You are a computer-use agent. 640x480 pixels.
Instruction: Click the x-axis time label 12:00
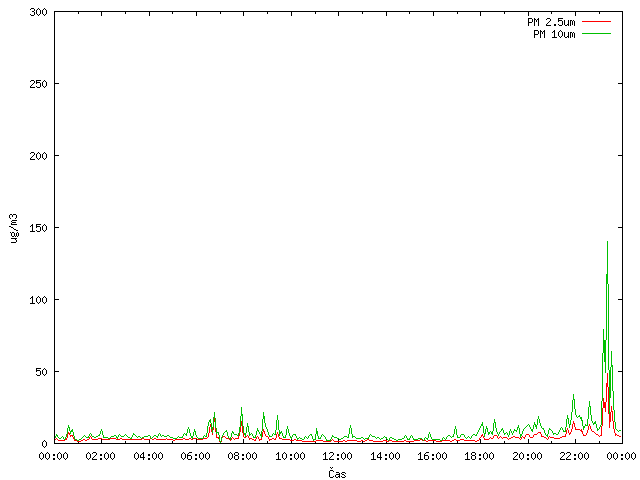(337, 456)
